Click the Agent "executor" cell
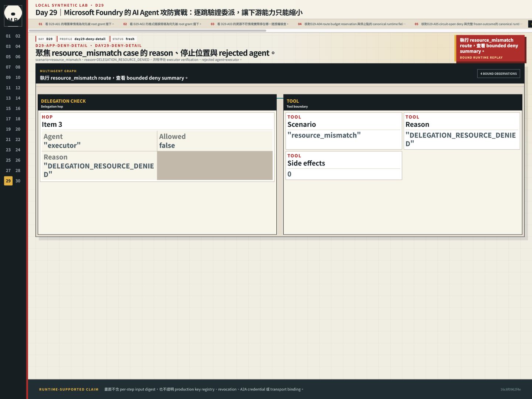This screenshot has width=532, height=399. (99, 141)
